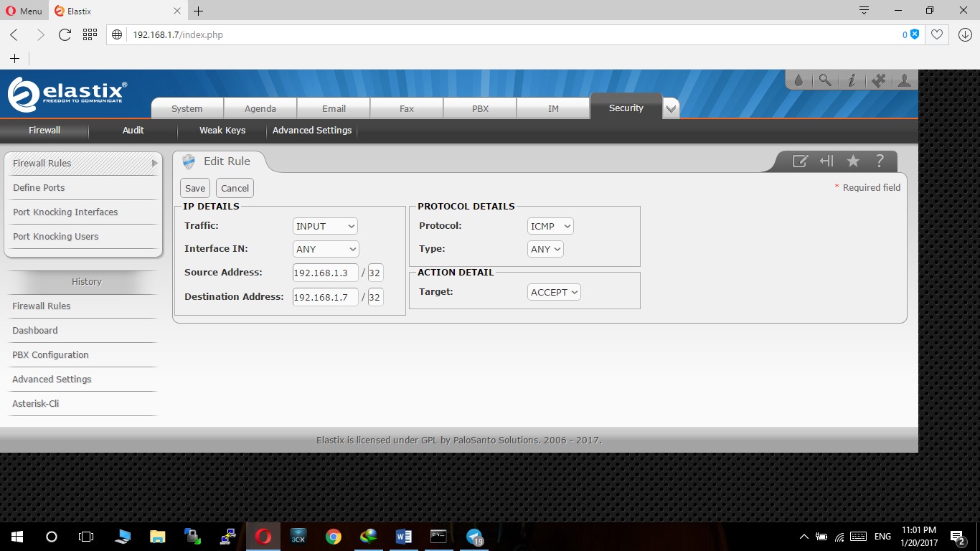Switch to the PBX tab
Screen dimensions: 980x551
pyautogui.click(x=480, y=109)
